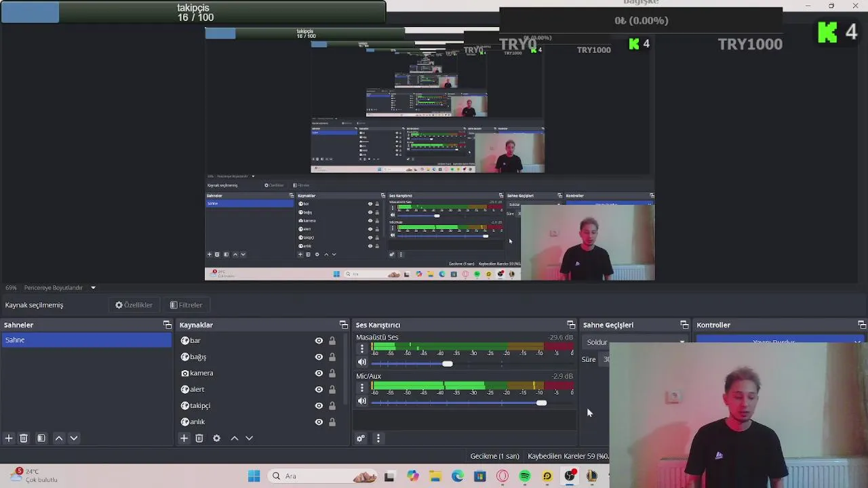Hide the alert source with eye icon
This screenshot has width=868, height=488.
tap(319, 390)
